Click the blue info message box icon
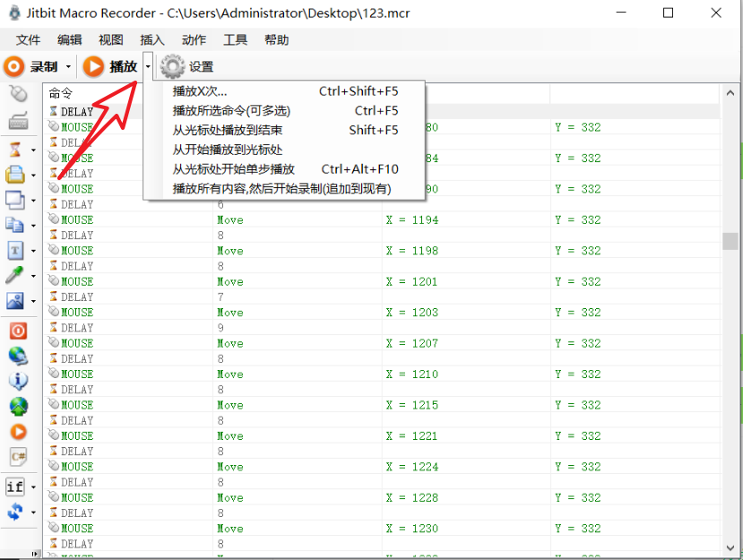The image size is (743, 560). [x=19, y=381]
